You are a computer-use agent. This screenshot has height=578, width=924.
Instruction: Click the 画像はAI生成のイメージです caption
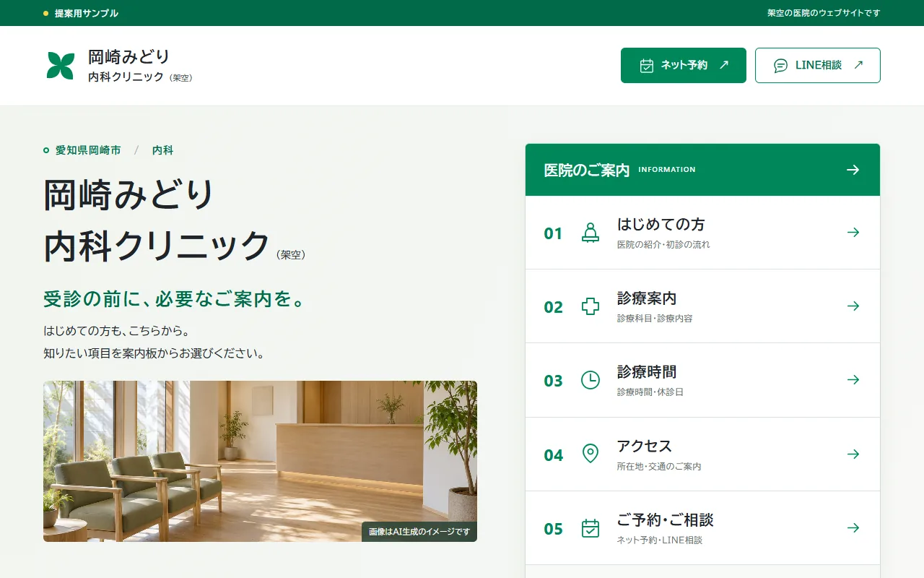pos(419,532)
